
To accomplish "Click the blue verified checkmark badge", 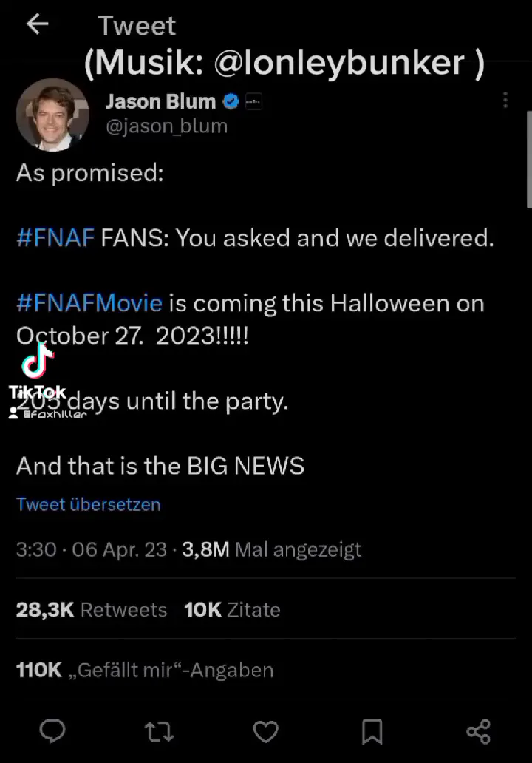I will click(231, 101).
